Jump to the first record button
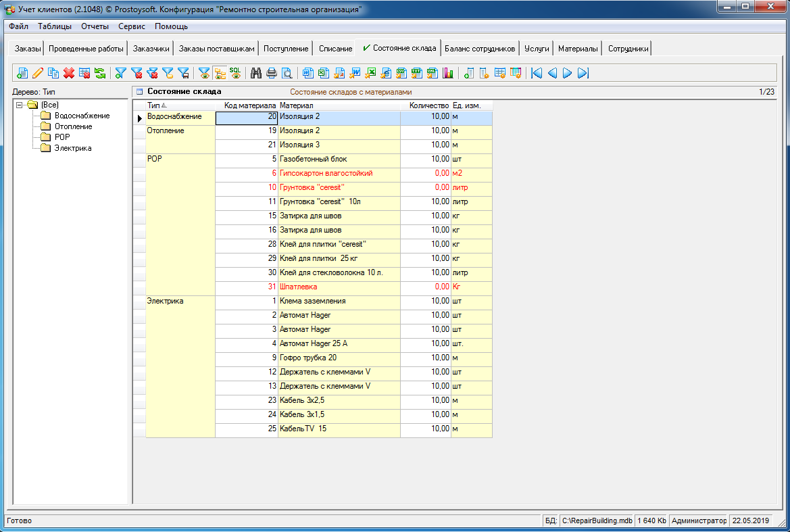 click(537, 73)
